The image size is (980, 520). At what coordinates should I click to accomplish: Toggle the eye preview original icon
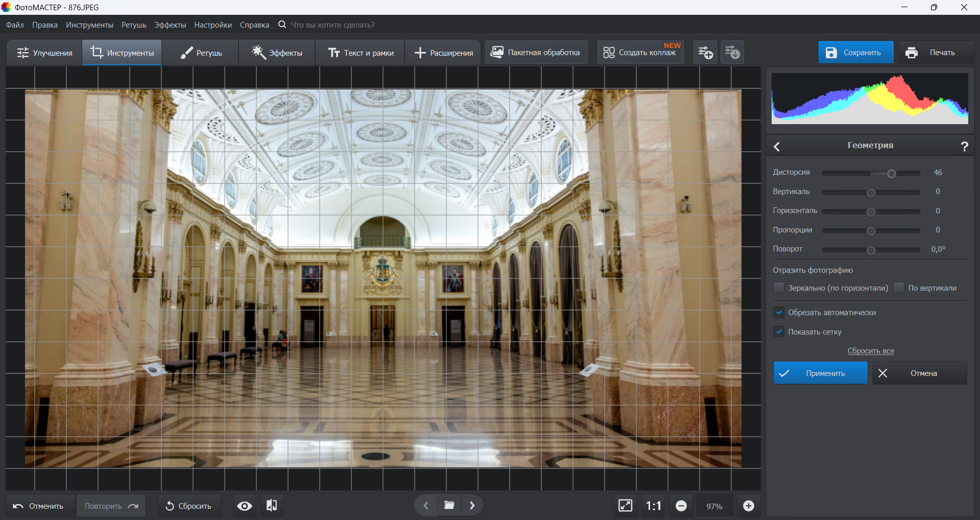click(245, 506)
